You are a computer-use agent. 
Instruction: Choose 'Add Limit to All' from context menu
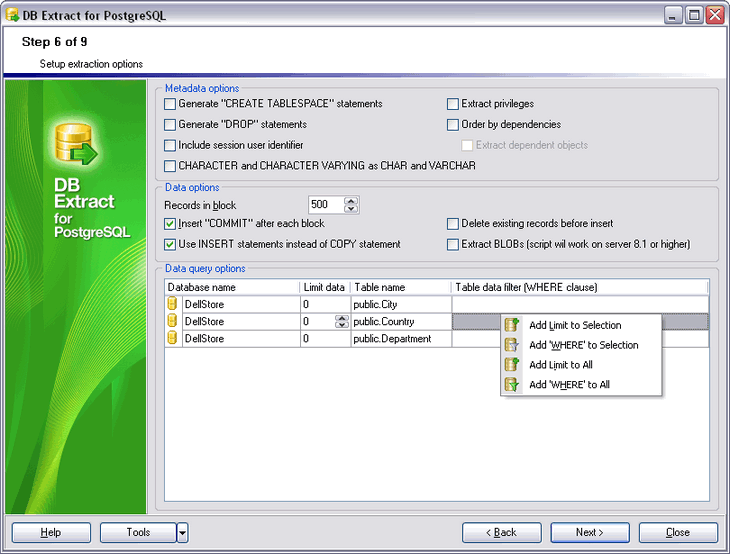point(560,365)
